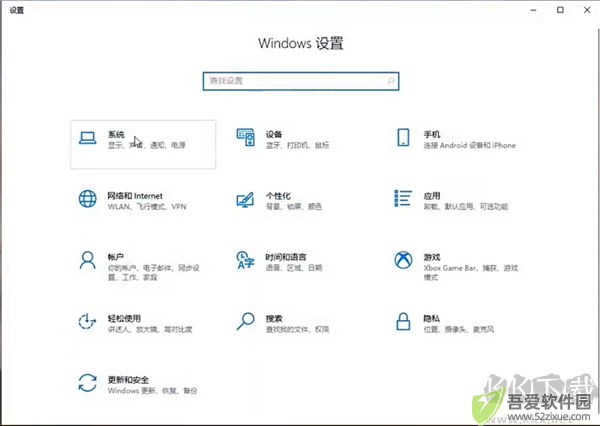Open the 帐户 person icon
Screen dimensions: 600x426
point(88,260)
